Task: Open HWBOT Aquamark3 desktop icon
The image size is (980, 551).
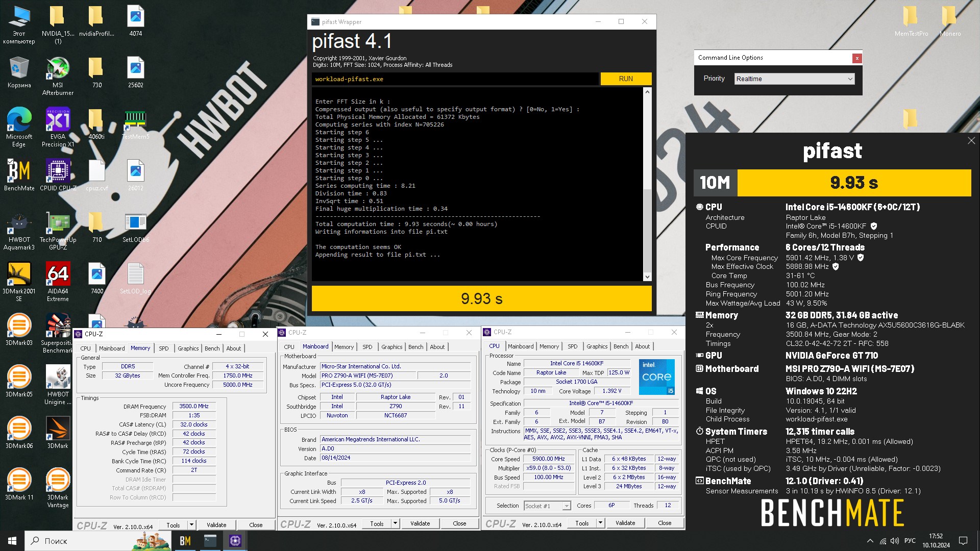Action: click(19, 231)
